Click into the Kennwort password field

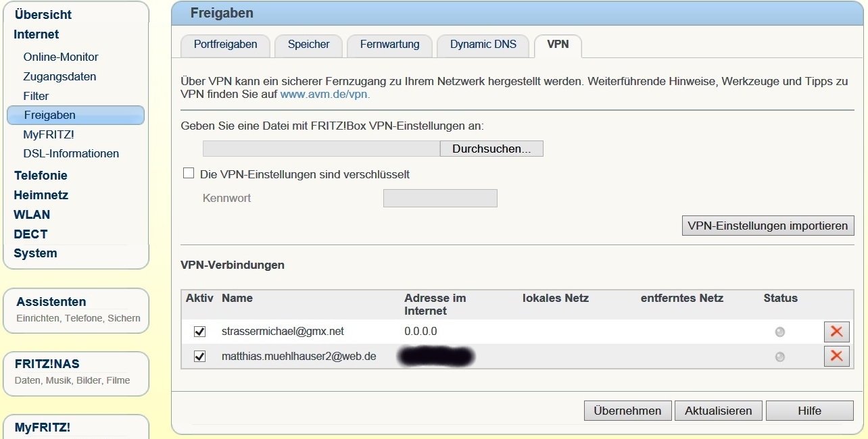439,199
